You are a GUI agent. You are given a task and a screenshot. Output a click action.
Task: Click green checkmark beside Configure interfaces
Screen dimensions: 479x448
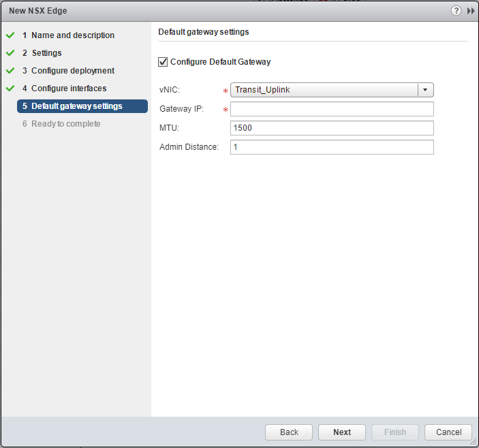pyautogui.click(x=10, y=89)
